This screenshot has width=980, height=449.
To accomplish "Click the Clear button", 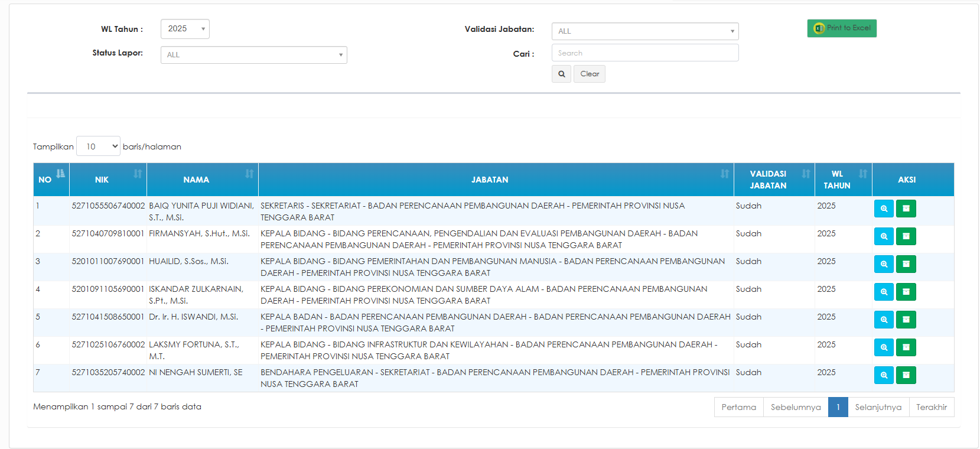I will pos(590,74).
